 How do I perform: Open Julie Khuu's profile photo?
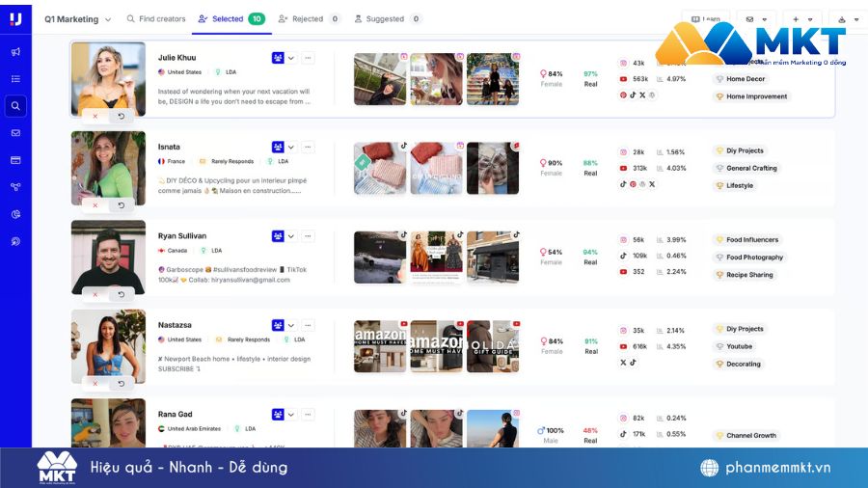pyautogui.click(x=108, y=79)
